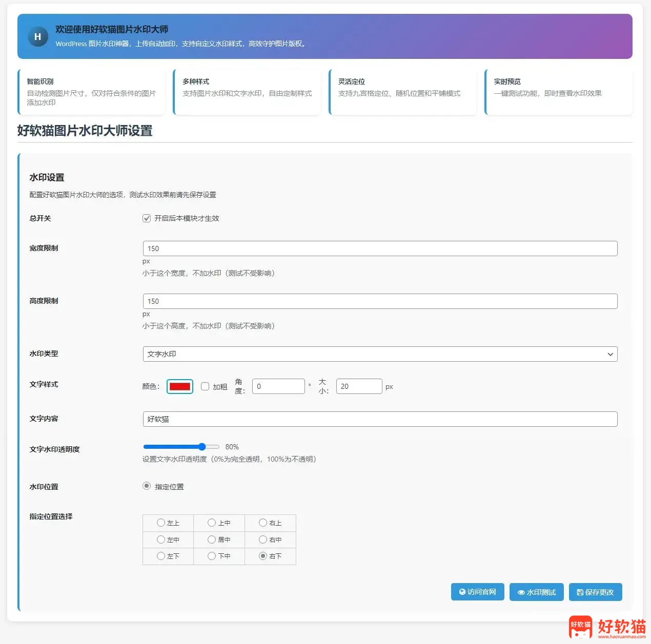Choose the 上中 top-center position
The image size is (651, 644).
tap(212, 523)
